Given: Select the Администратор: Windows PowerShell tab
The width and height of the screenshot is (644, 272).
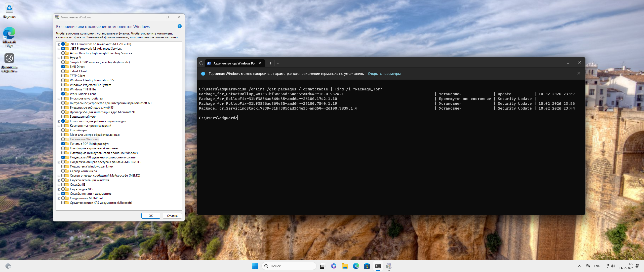Looking at the screenshot, I should [x=233, y=63].
